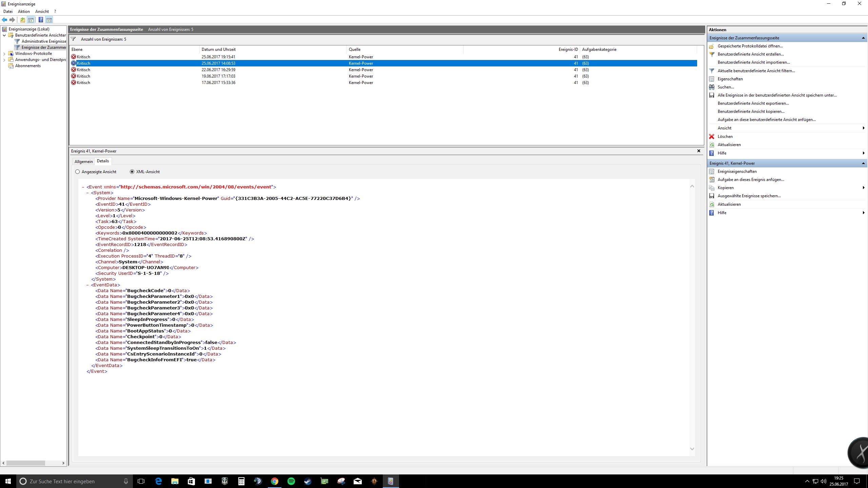868x488 pixels.
Task: Click the Ausgewählte Ereignisse speichern disk icon
Action: (x=712, y=196)
